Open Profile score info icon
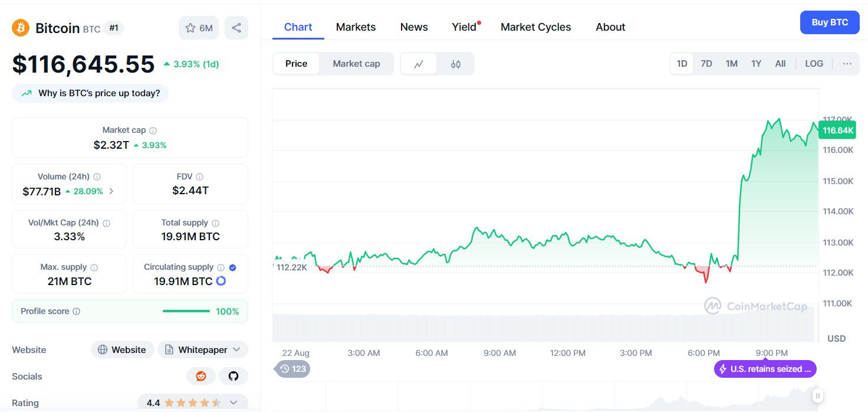868x412 pixels. tap(76, 311)
